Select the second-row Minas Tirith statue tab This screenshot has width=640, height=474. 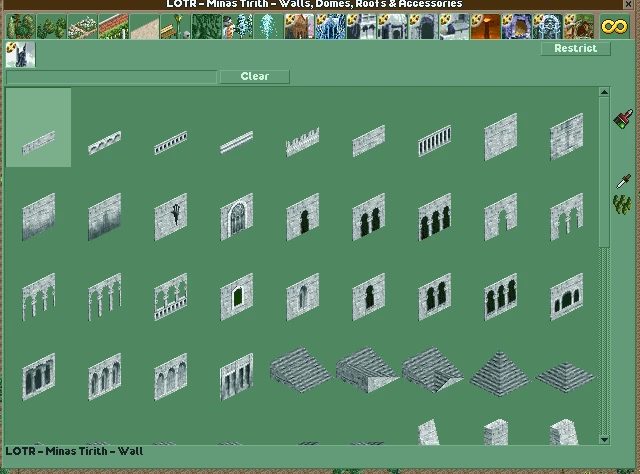(x=21, y=54)
